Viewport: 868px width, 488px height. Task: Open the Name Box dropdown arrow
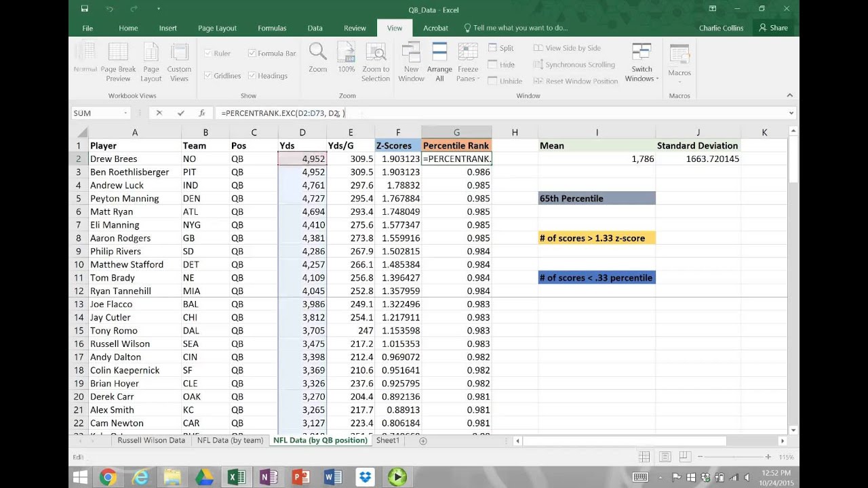coord(125,113)
